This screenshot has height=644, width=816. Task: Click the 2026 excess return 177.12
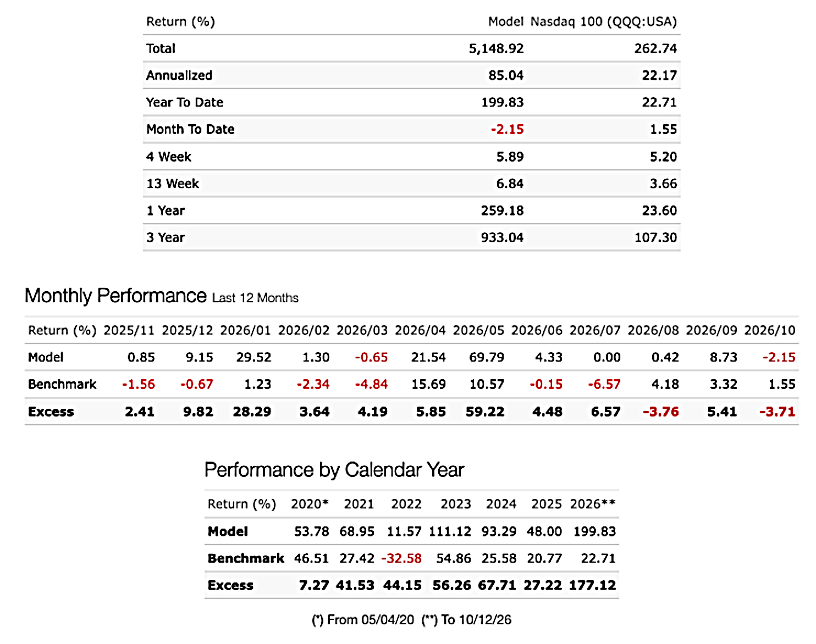tap(592, 585)
